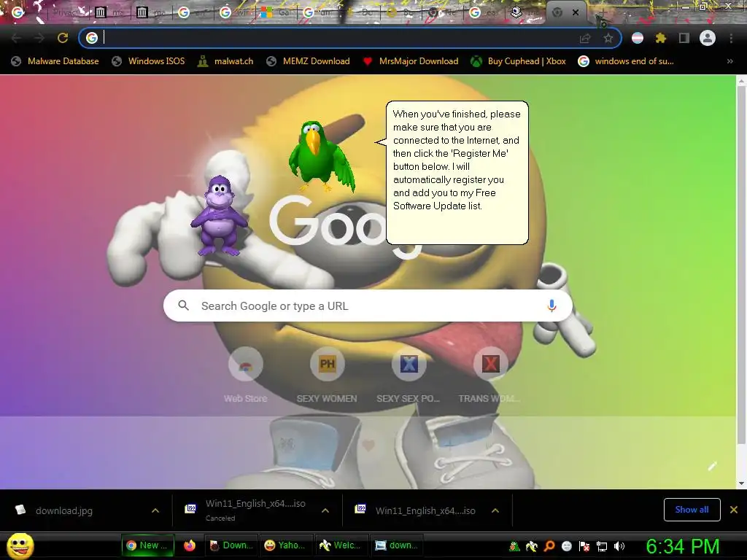Open the down... image taskbar window
Image resolution: width=747 pixels, height=560 pixels.
click(x=396, y=545)
